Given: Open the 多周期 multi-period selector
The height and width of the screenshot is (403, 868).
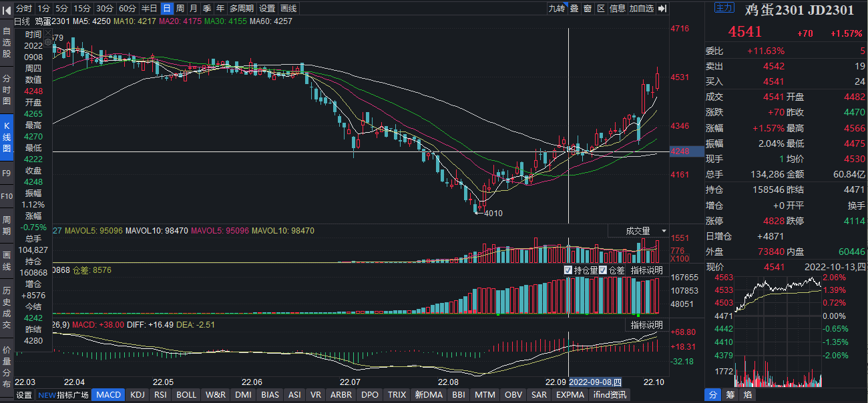Looking at the screenshot, I should [x=241, y=9].
